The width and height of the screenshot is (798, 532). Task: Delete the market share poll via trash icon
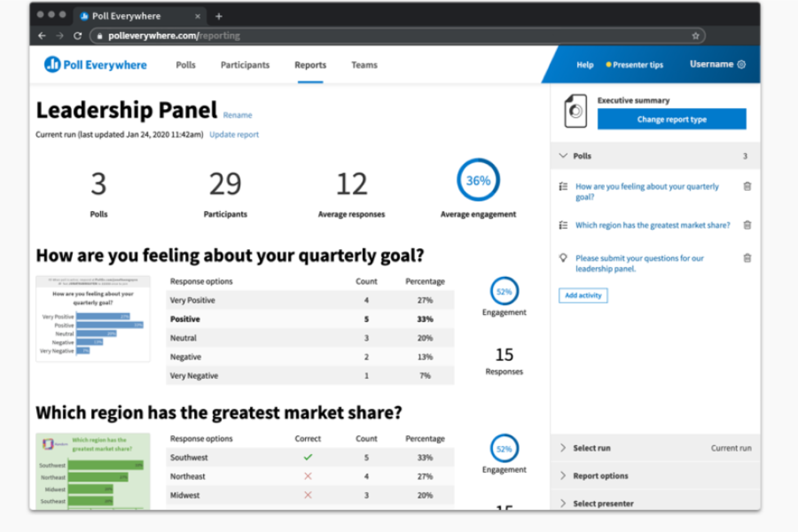click(747, 225)
